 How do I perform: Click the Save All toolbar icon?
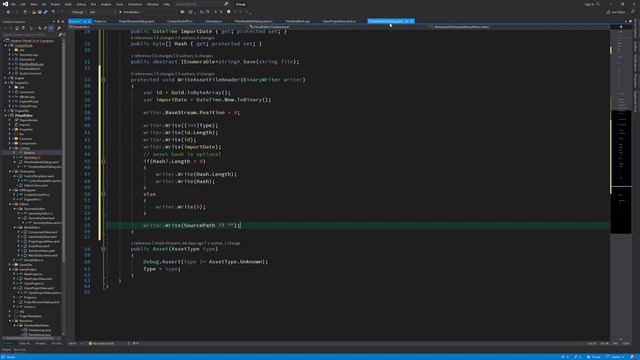tap(45, 12)
